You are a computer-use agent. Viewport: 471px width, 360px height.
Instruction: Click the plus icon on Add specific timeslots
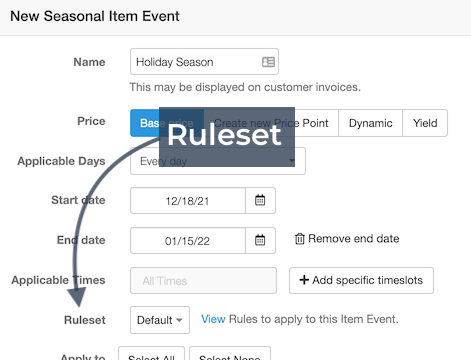[x=304, y=280]
